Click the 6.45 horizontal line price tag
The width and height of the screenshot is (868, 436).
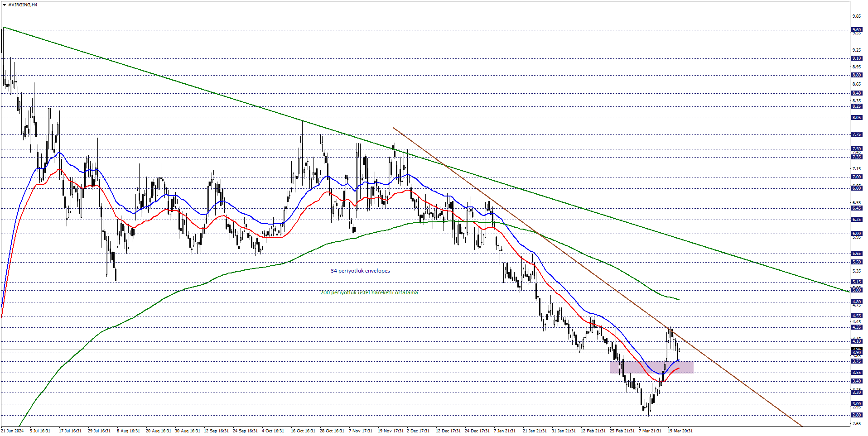tap(857, 208)
